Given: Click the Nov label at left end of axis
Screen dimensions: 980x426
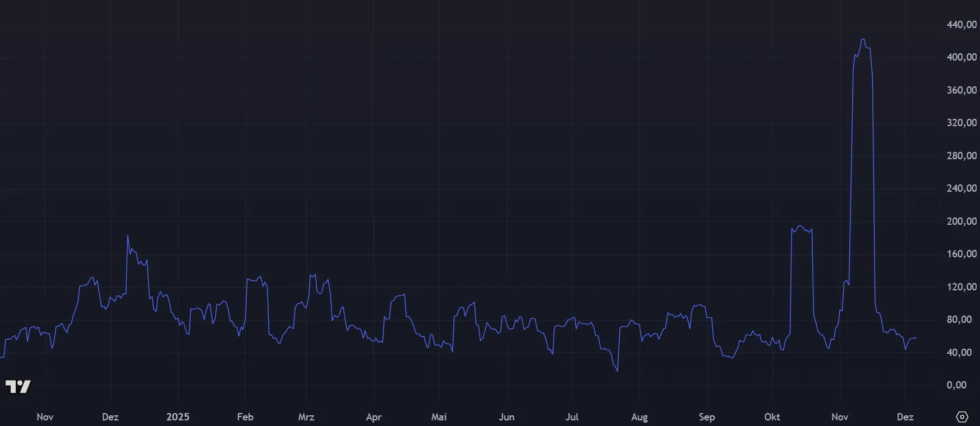Looking at the screenshot, I should click(x=45, y=417).
